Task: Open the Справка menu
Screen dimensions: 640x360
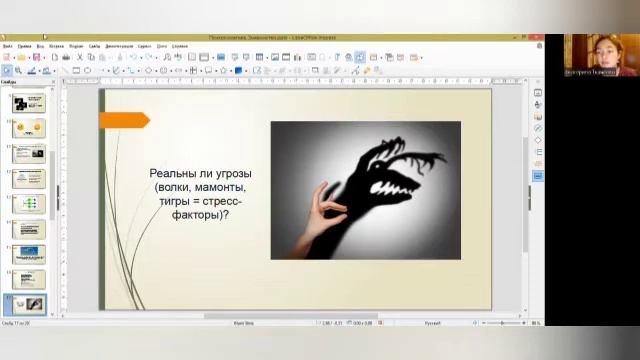Action: 180,47
